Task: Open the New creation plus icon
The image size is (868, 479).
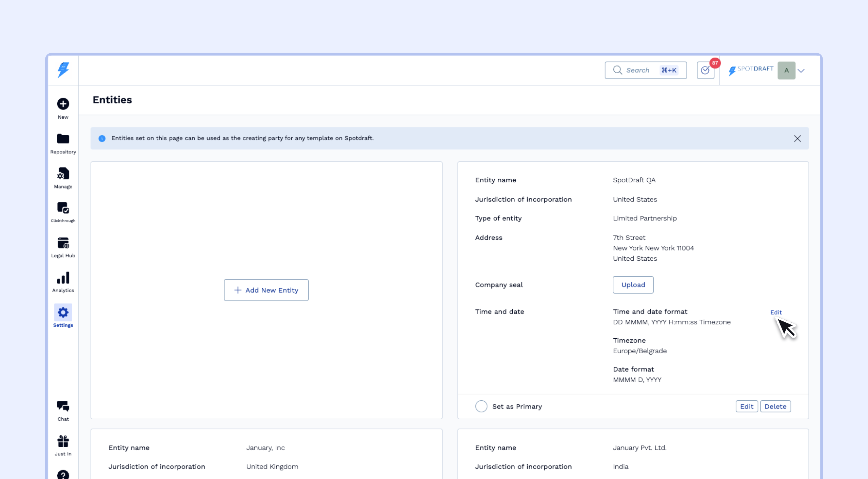Action: click(63, 104)
